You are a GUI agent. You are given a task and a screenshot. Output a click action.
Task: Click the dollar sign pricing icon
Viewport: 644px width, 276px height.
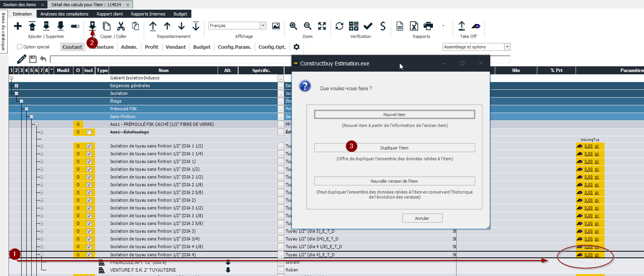383,26
